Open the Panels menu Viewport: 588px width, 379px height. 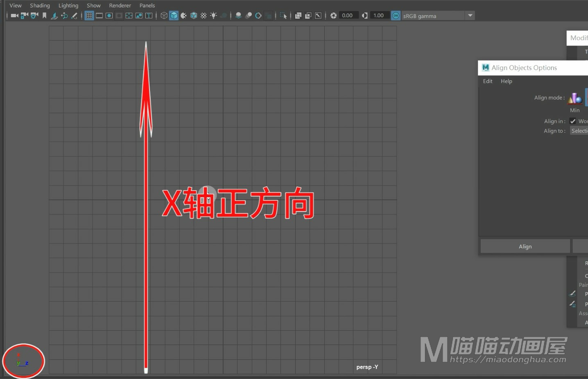[x=147, y=5]
